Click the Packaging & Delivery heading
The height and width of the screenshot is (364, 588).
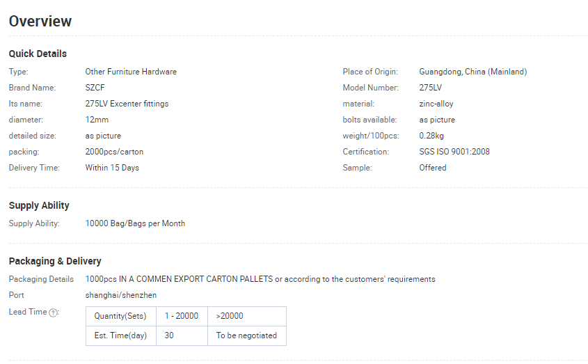55,261
